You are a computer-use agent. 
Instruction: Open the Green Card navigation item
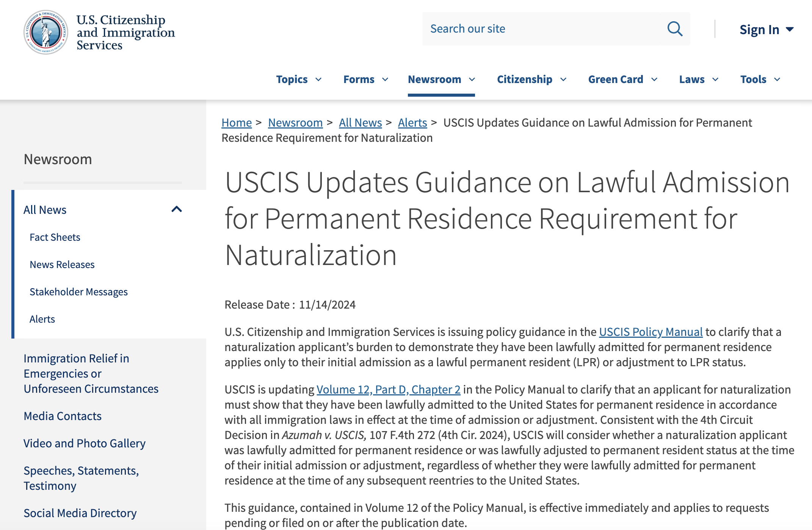click(x=616, y=79)
